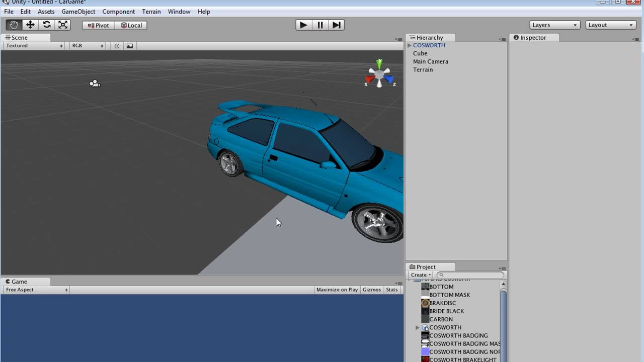Open the Component menu
This screenshot has width=644, height=362.
(x=119, y=12)
